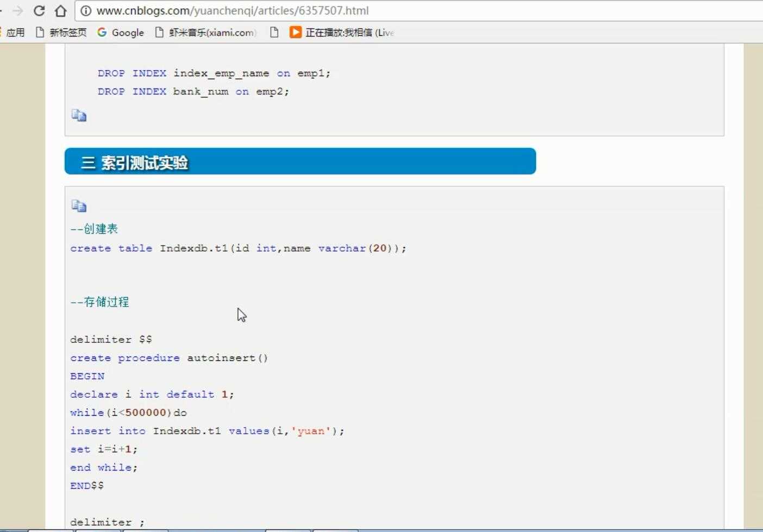Reload the page with the refresh icon
The height and width of the screenshot is (532, 763).
(x=39, y=11)
